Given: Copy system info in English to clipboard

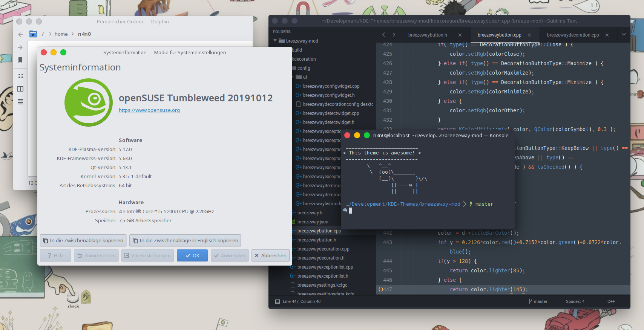Looking at the screenshot, I should pyautogui.click(x=185, y=240).
